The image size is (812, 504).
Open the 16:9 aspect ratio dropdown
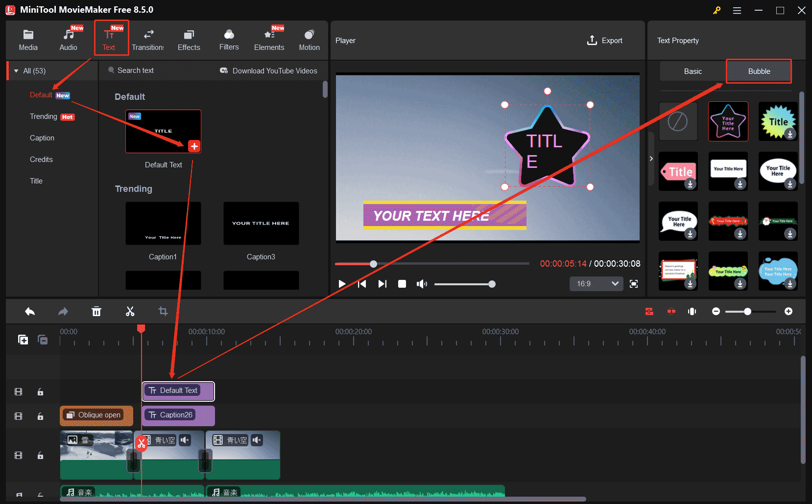point(596,284)
